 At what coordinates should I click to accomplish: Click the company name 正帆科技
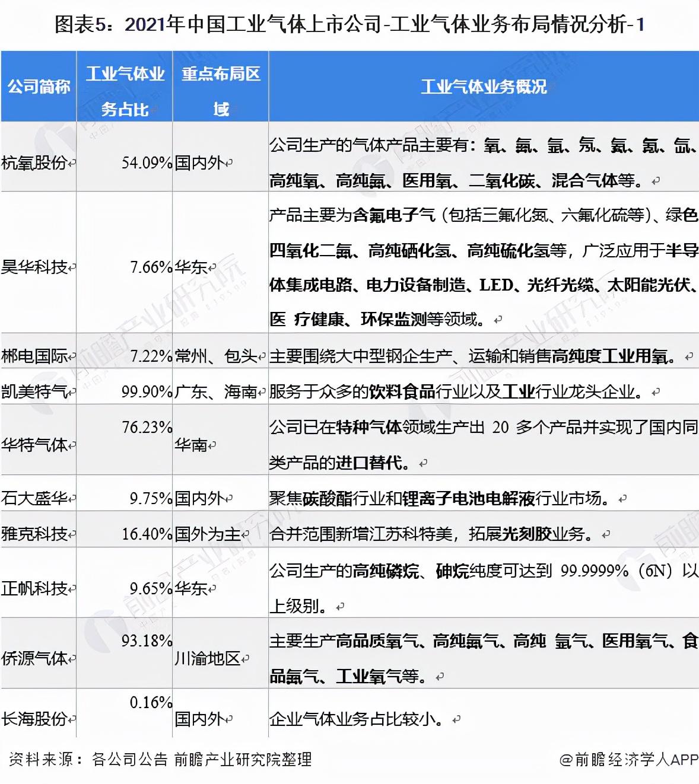34,588
